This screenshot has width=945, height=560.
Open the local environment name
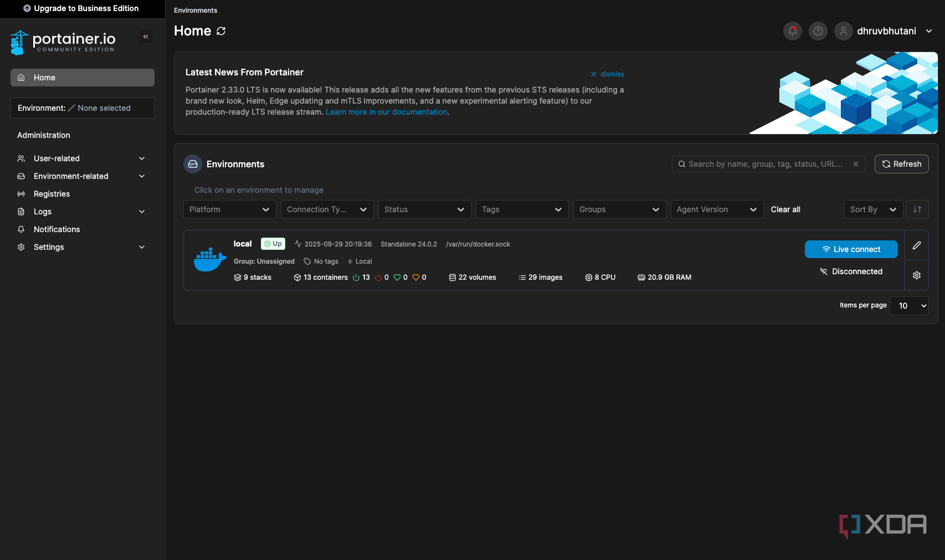click(x=243, y=244)
